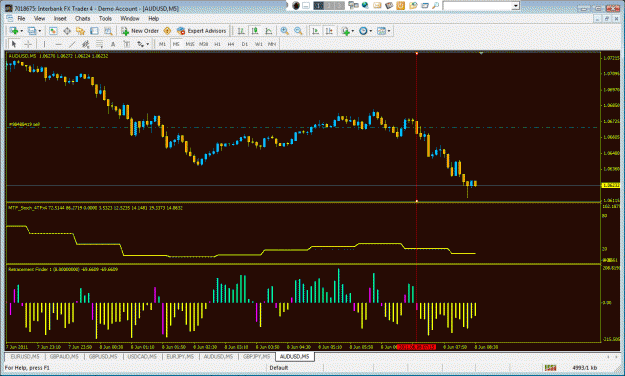Select the equidistant channel tool

pos(85,44)
